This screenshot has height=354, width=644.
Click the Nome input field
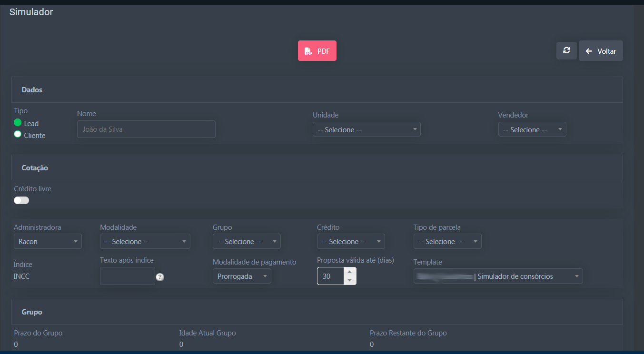tap(146, 129)
